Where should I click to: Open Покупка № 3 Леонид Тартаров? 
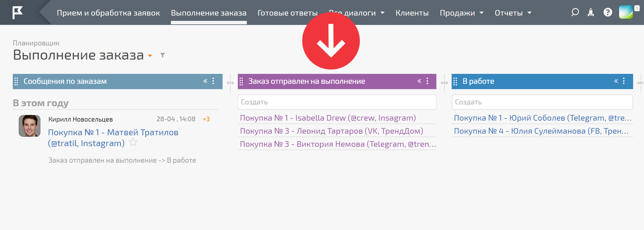coord(331,131)
